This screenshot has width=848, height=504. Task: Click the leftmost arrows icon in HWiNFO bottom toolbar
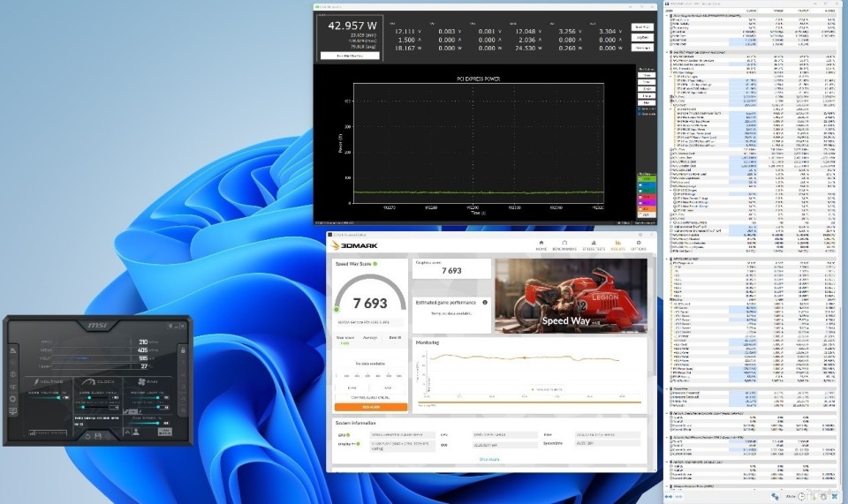click(669, 496)
